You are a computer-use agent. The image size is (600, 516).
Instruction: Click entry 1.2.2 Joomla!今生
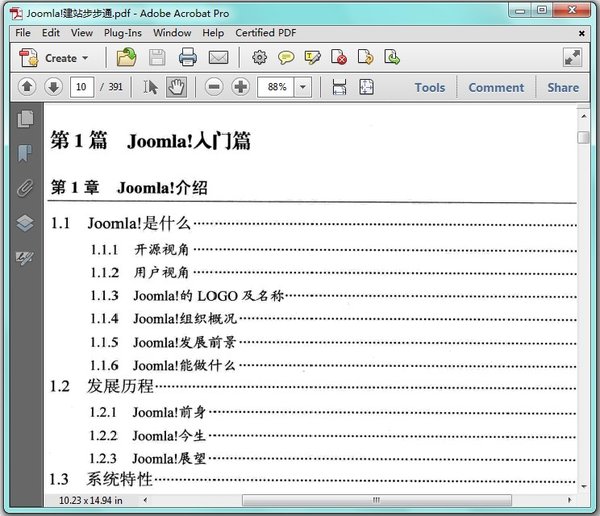[x=148, y=436]
